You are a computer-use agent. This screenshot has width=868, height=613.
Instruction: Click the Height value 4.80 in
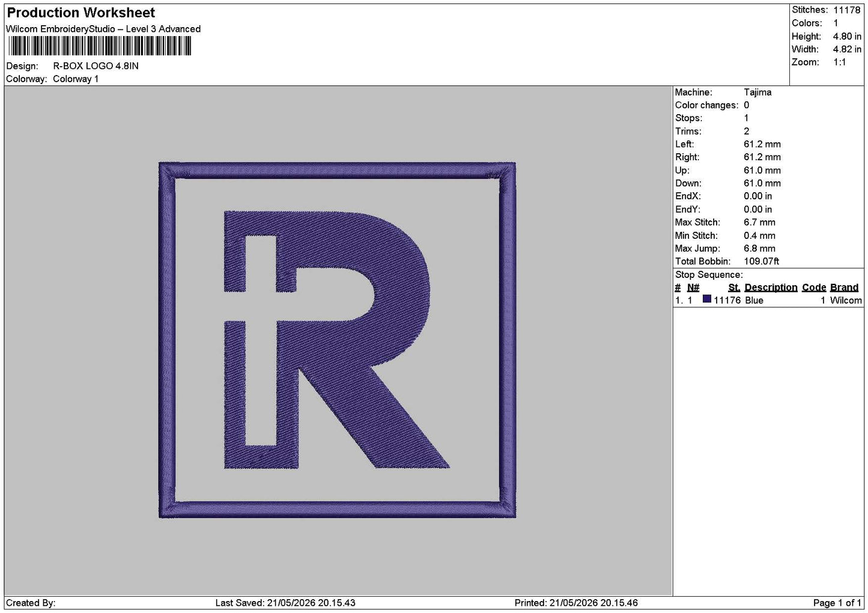click(x=847, y=36)
